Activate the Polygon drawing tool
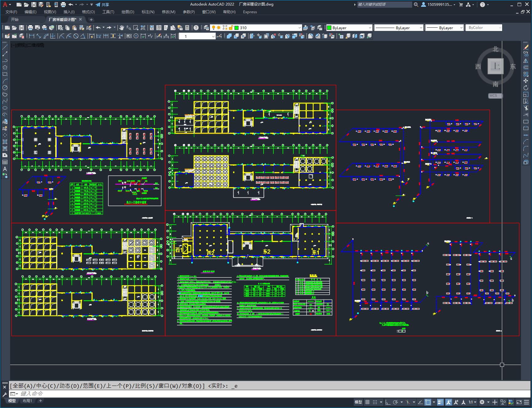Image resolution: width=532 pixels, height=408 pixels. (x=5, y=68)
